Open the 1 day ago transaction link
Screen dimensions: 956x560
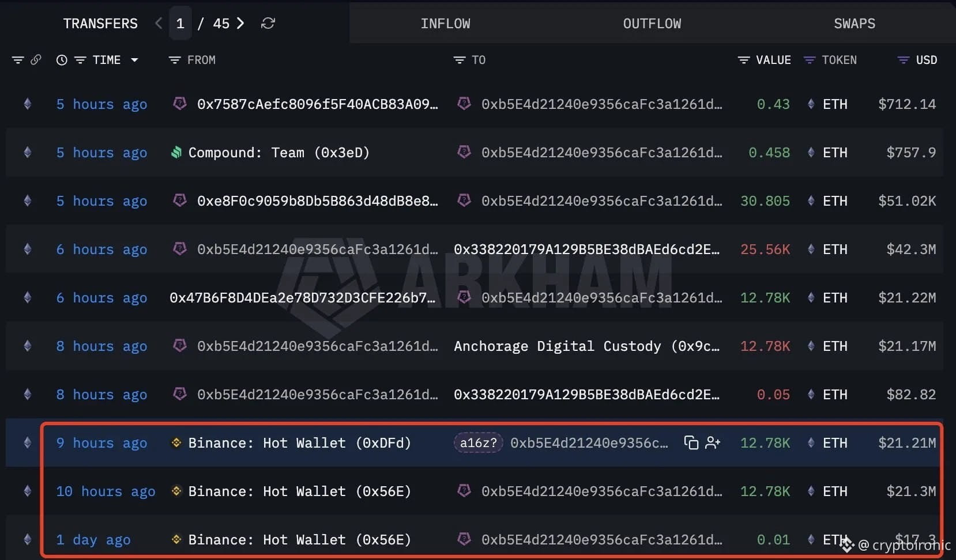(x=93, y=540)
